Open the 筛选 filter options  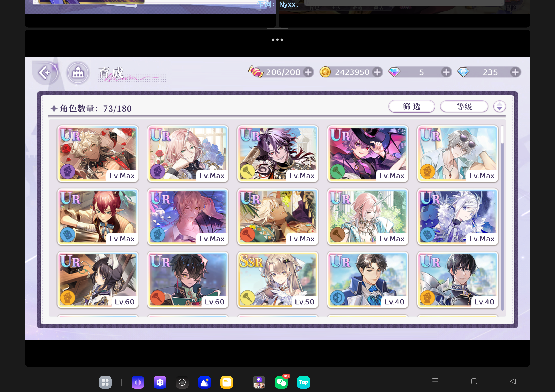411,107
